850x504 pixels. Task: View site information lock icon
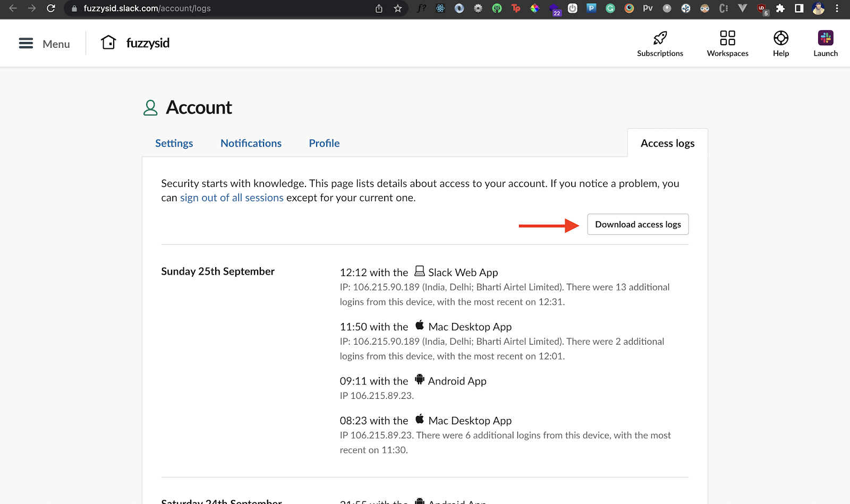pyautogui.click(x=74, y=8)
